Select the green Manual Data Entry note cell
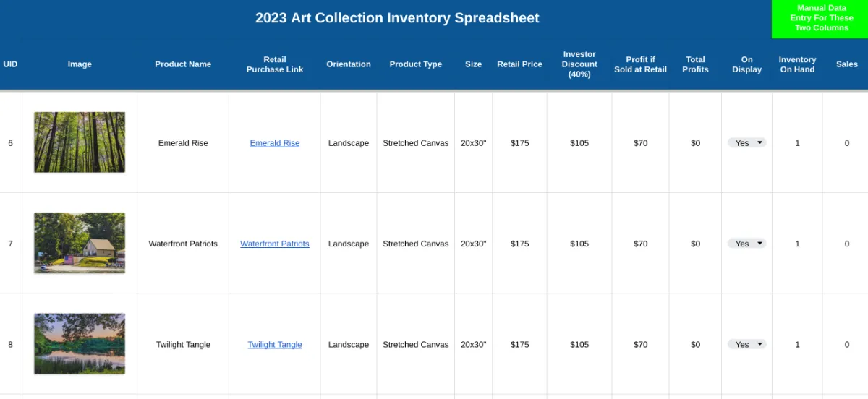The height and width of the screenshot is (399, 868). point(820,19)
